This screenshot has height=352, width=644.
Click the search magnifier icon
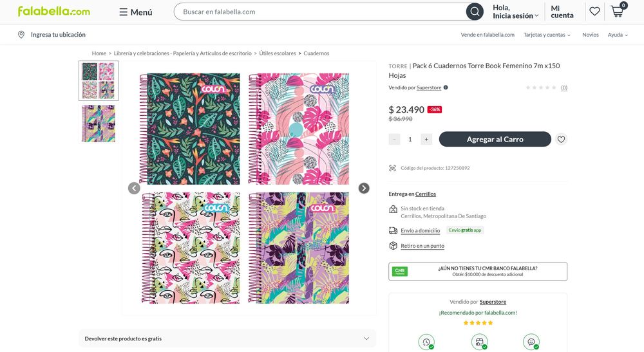pyautogui.click(x=475, y=12)
